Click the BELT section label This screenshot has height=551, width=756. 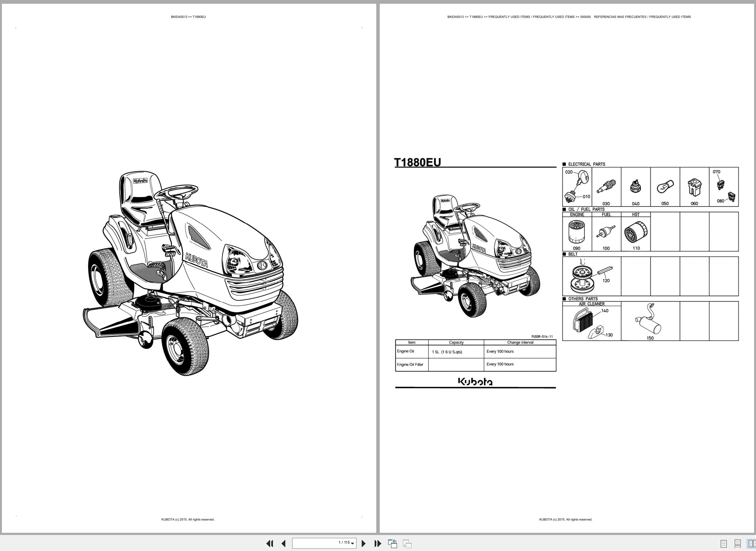coord(573,254)
